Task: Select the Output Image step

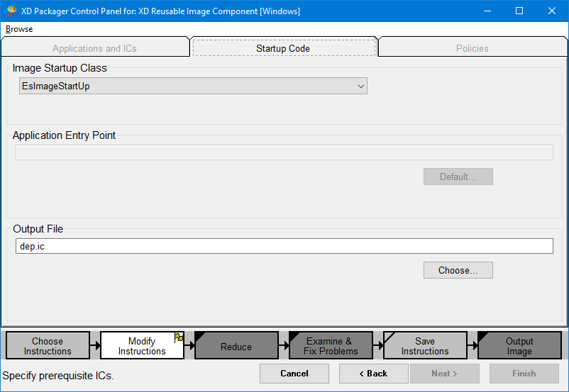Action: click(x=519, y=346)
